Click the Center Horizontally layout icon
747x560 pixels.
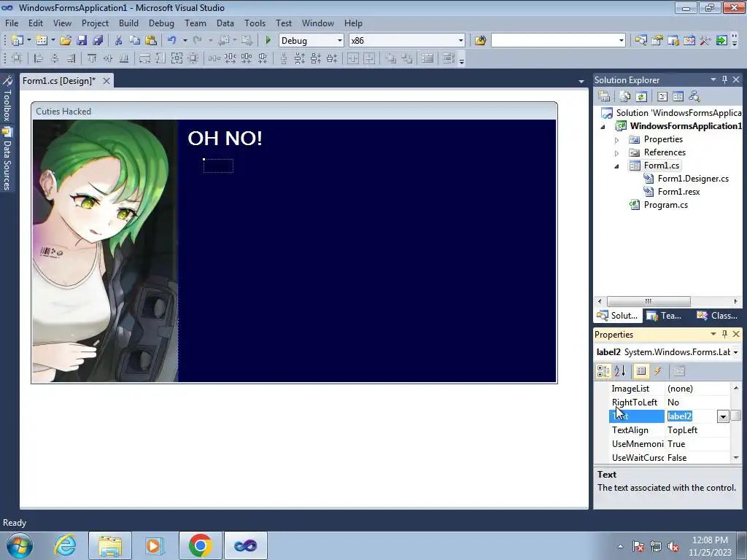[x=353, y=58]
